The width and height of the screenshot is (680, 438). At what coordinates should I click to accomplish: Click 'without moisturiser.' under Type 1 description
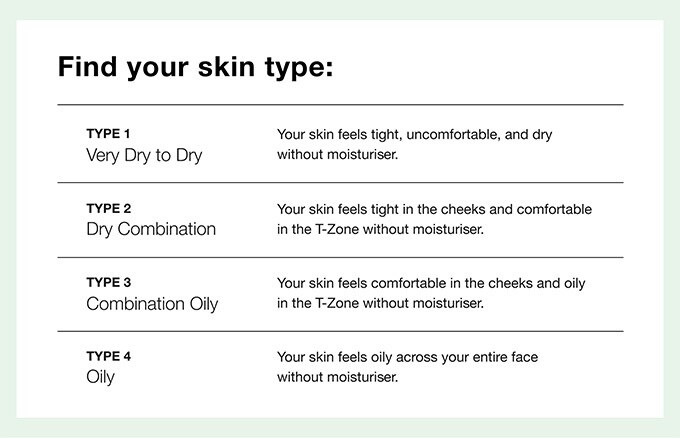(337, 154)
